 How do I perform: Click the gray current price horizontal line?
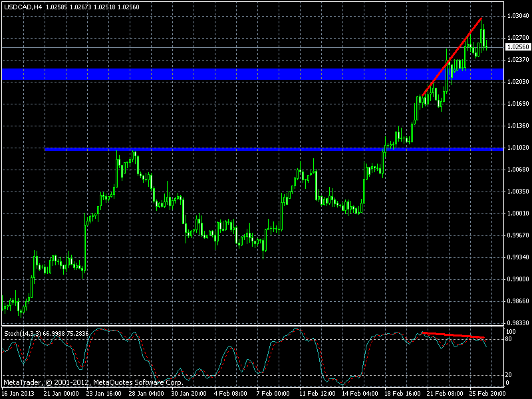pyautogui.click(x=253, y=47)
